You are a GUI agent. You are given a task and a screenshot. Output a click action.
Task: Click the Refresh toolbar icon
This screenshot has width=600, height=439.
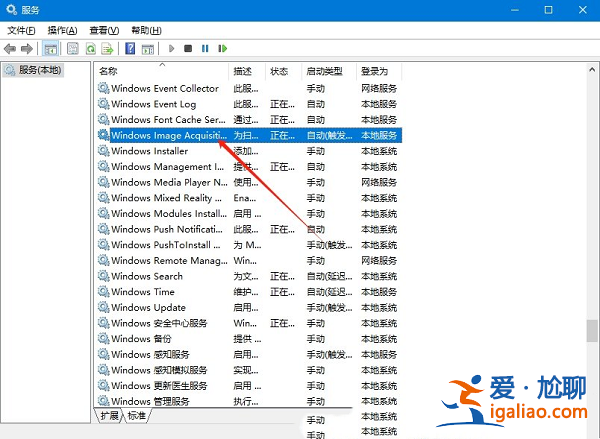point(91,49)
